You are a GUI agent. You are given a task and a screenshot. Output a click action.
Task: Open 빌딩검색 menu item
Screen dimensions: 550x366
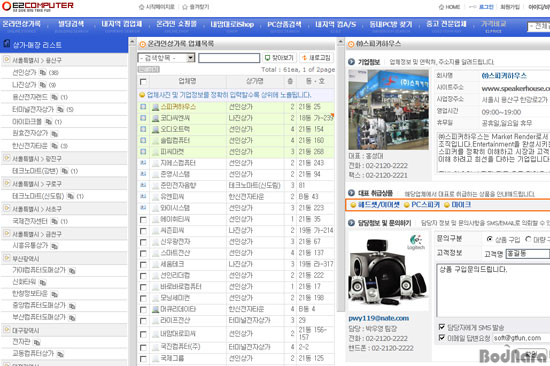[71, 24]
